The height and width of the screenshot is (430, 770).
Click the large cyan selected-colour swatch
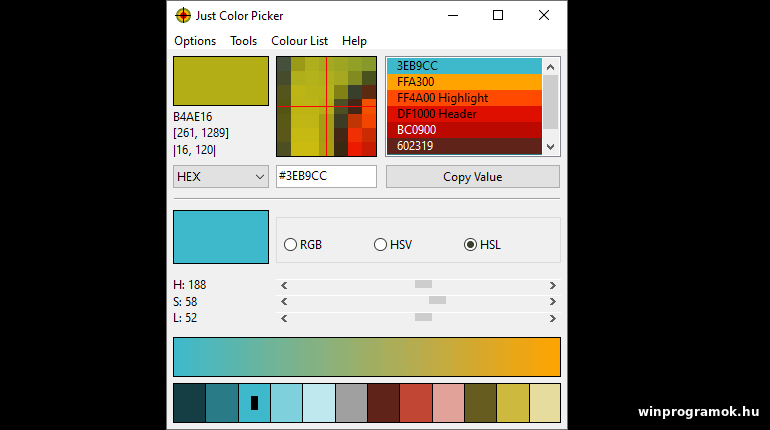(221, 237)
